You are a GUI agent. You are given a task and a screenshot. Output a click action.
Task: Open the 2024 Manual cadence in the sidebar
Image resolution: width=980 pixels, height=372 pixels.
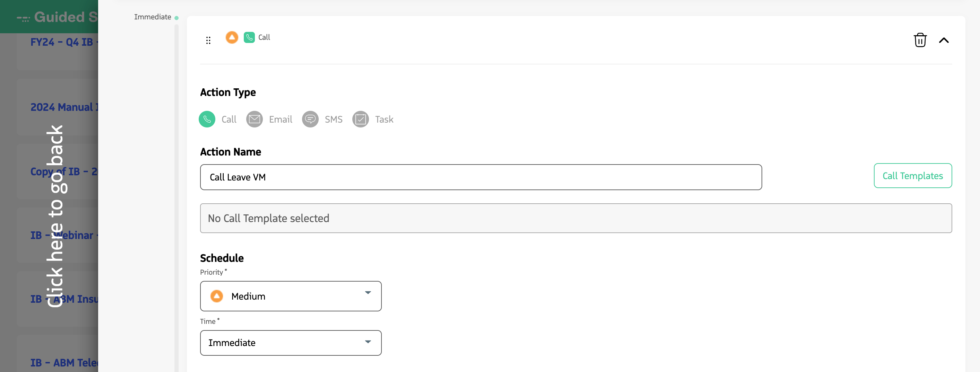point(64,107)
